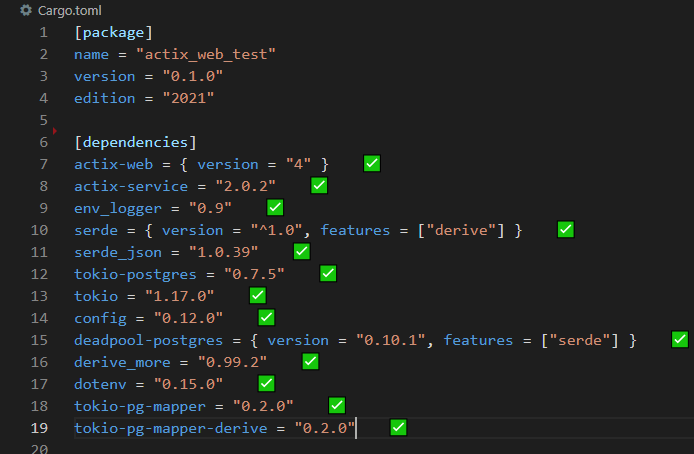Click the derive_more dependency name

pos(122,362)
